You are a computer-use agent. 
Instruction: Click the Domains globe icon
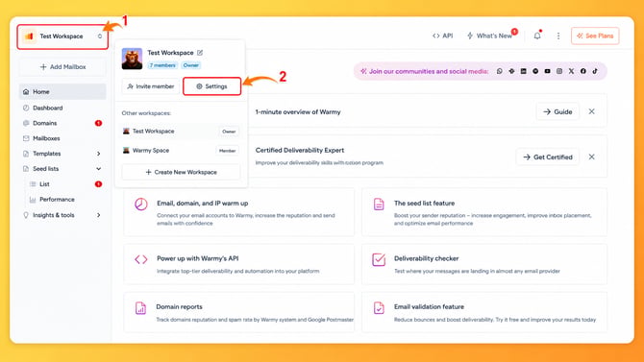click(26, 123)
